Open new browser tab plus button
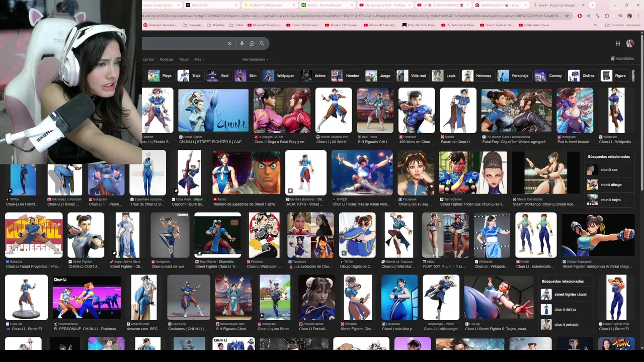Screen dimensions: 644x362 pos(592,5)
